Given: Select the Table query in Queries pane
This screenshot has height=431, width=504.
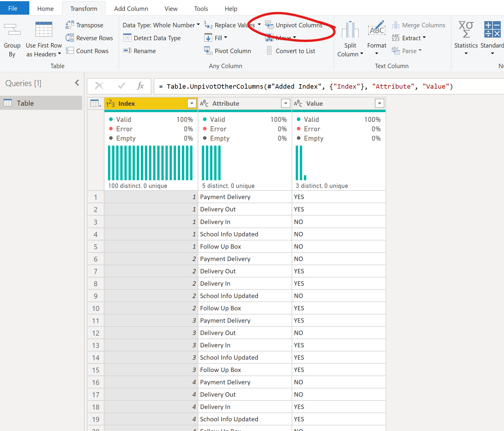Looking at the screenshot, I should coord(41,103).
